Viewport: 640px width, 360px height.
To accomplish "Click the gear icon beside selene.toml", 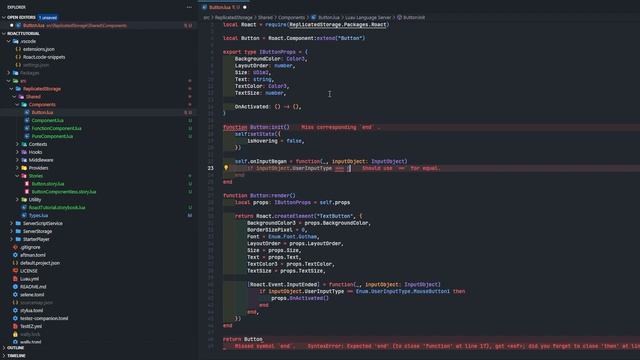I will 15,295.
